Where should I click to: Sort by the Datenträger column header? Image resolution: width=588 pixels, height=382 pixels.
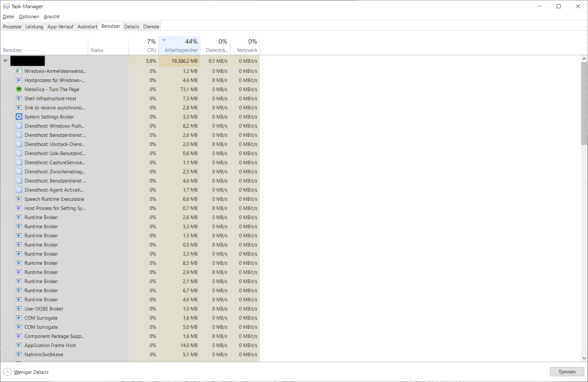pyautogui.click(x=215, y=45)
